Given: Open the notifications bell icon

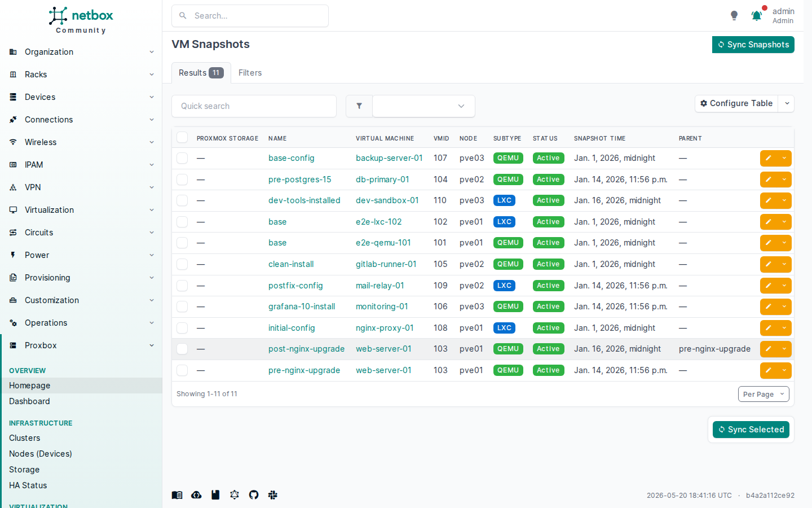Looking at the screenshot, I should point(757,16).
